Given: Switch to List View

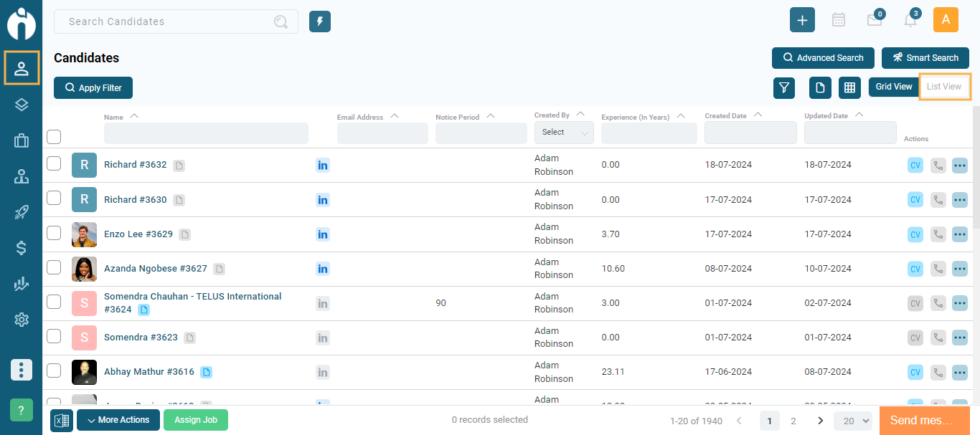Looking at the screenshot, I should click(x=944, y=86).
